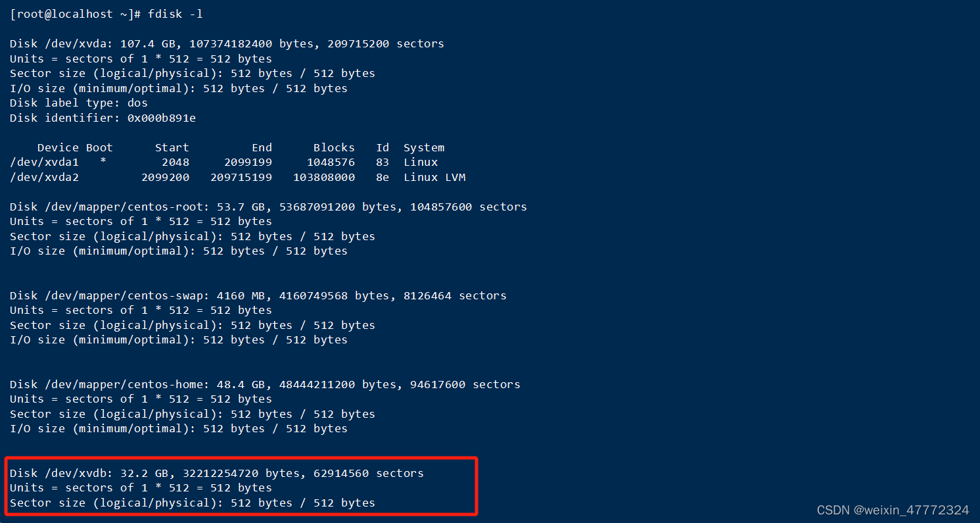Viewport: 980px width, 523px height.
Task: Open the CSDN @weixin_47772324 watermark link
Action: click(894, 509)
